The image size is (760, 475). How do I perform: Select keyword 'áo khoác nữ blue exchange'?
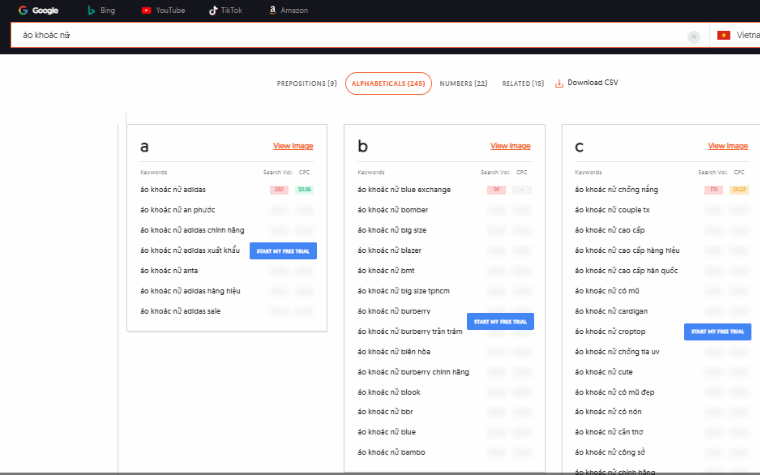click(404, 190)
